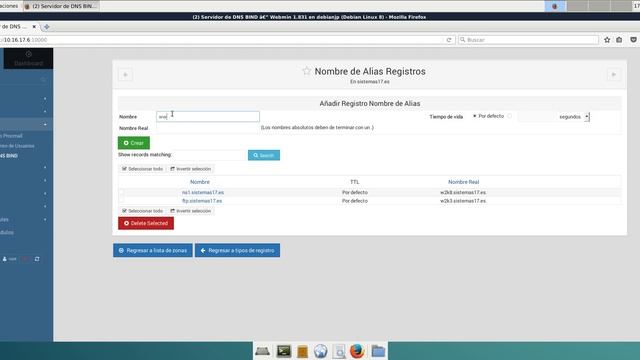Launch the terminal from the dock
Screen dimensions: 640x360
pos(284,351)
